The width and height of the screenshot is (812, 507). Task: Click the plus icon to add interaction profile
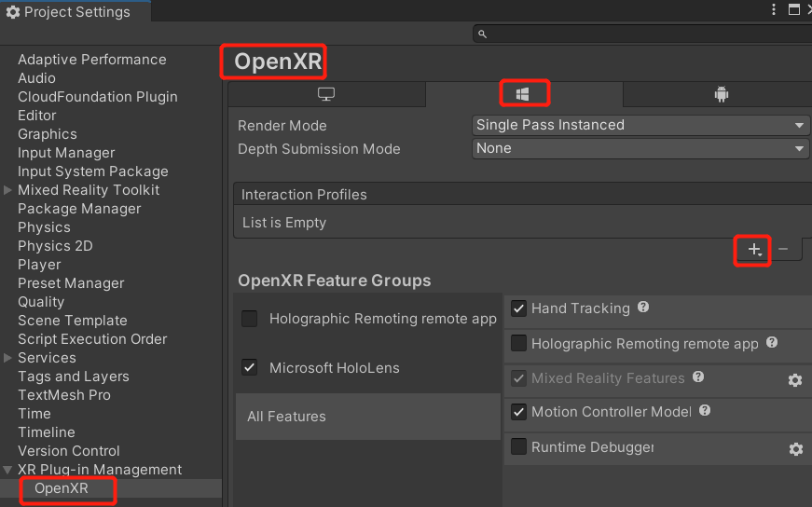click(x=754, y=250)
